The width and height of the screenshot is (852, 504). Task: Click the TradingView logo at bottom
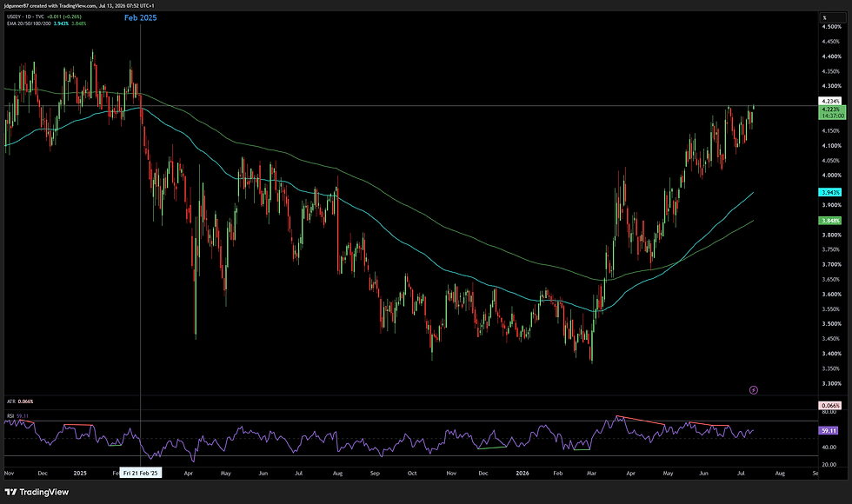(x=37, y=492)
